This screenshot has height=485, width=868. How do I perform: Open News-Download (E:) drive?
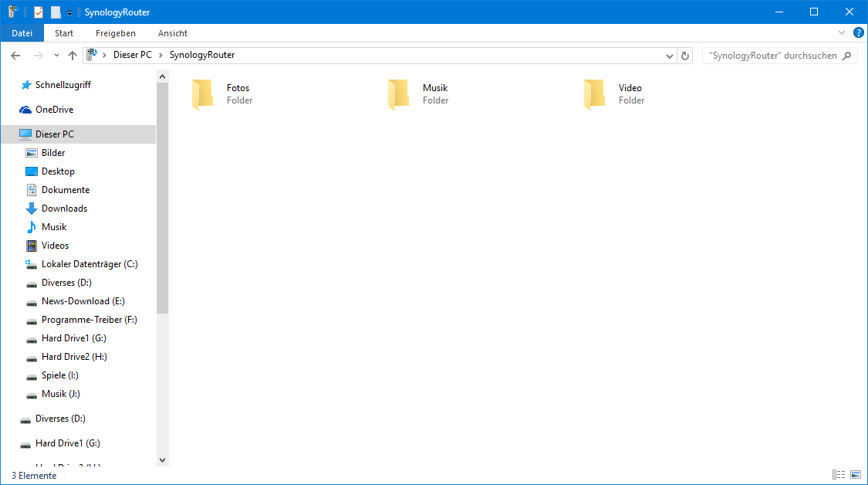(83, 301)
